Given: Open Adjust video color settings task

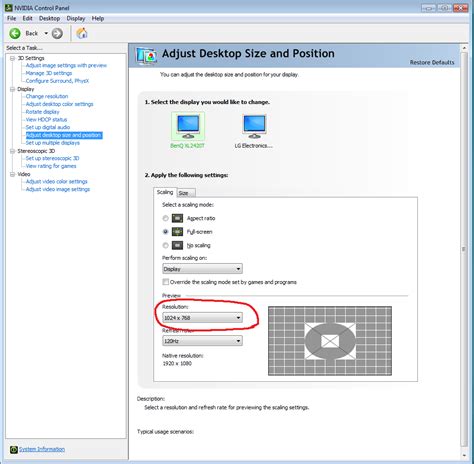Looking at the screenshot, I should click(x=56, y=182).
